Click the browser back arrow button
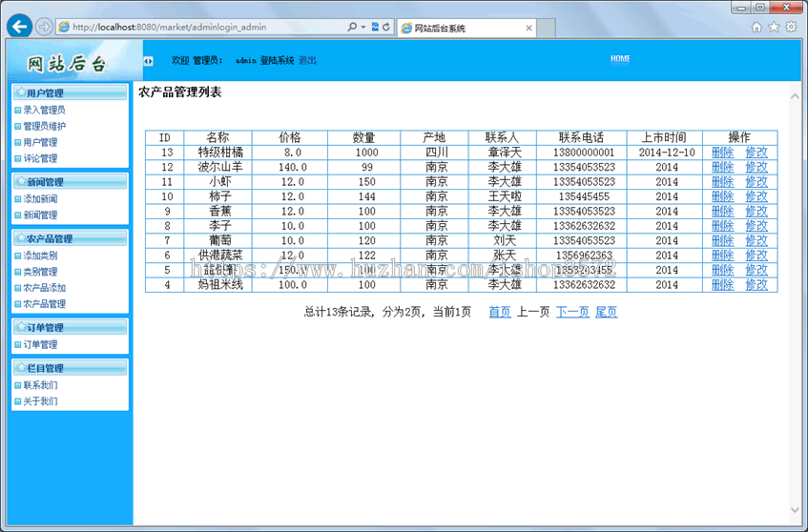Image resolution: width=808 pixels, height=532 pixels. [20, 27]
